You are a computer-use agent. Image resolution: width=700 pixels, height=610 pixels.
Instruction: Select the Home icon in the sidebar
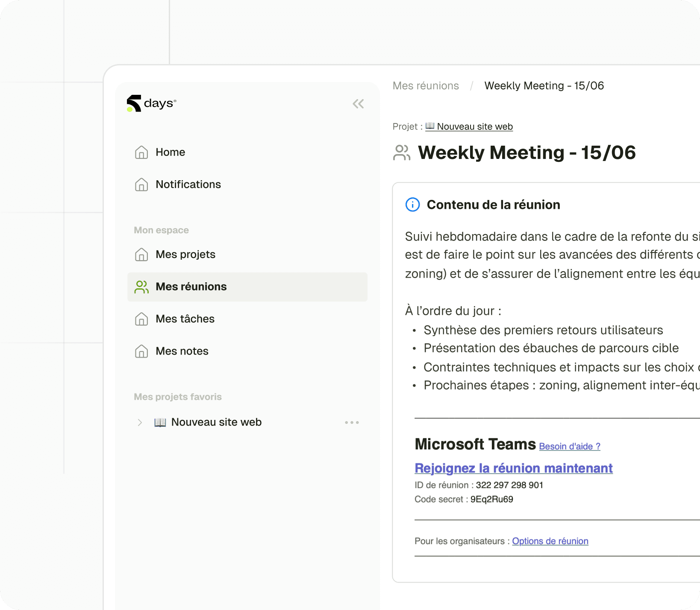click(x=141, y=152)
